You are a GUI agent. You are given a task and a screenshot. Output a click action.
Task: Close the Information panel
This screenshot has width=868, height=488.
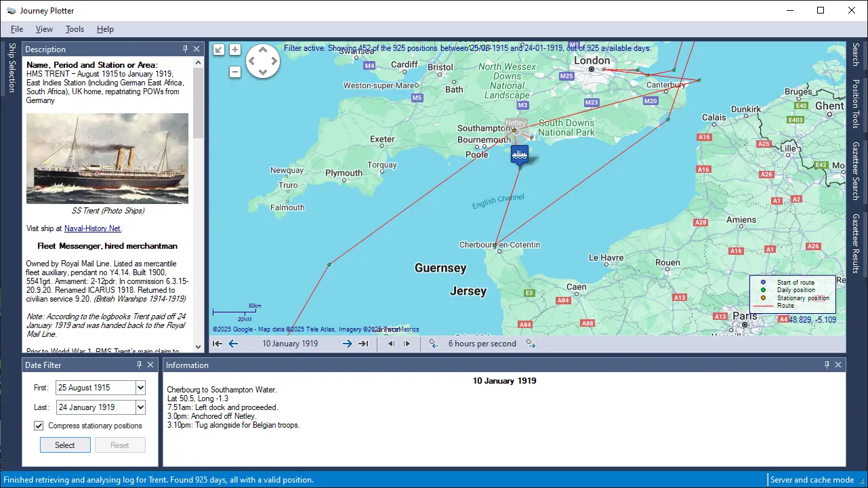coord(838,365)
